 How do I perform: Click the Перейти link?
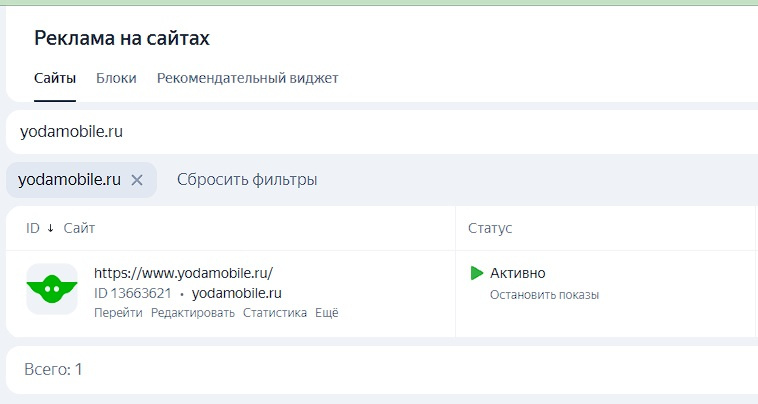point(118,313)
